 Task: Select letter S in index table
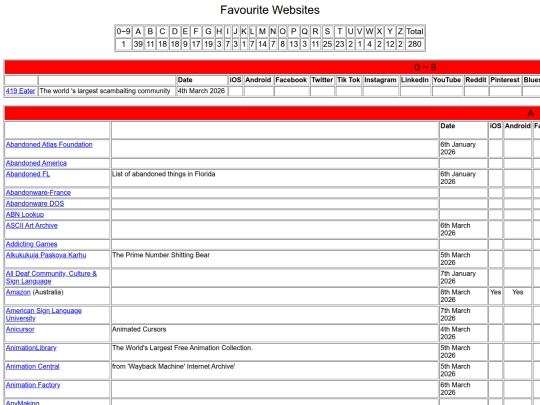[327, 32]
